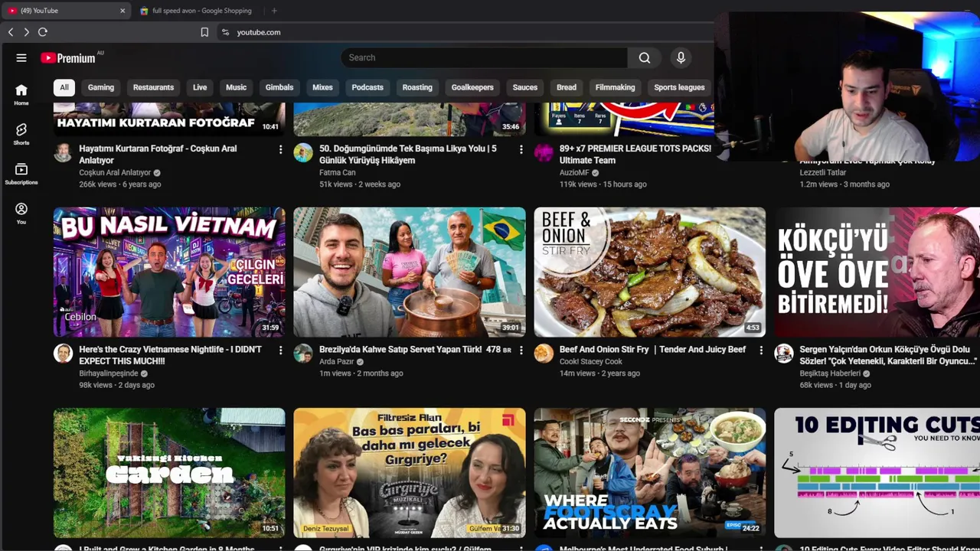Open the Cook! Stacey Cook channel avatar

[544, 353]
